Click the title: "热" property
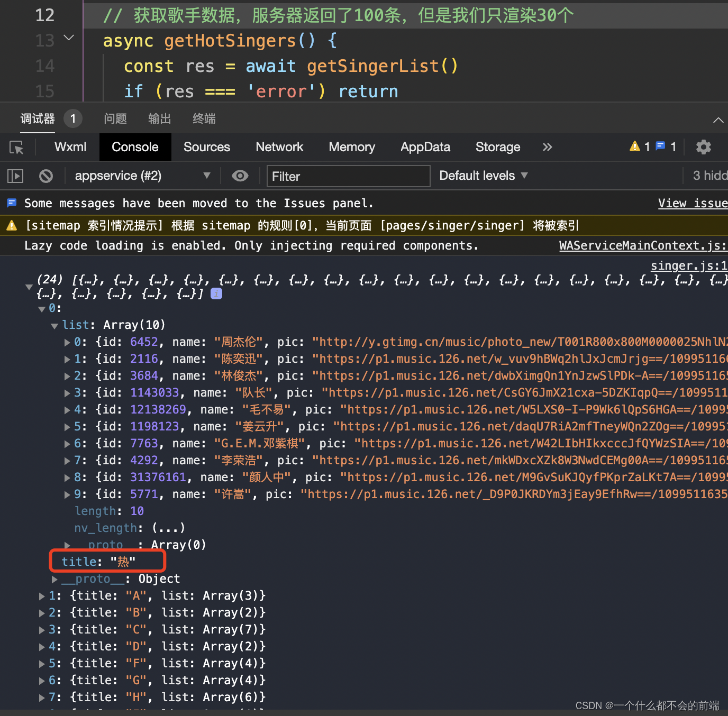 coord(98,562)
